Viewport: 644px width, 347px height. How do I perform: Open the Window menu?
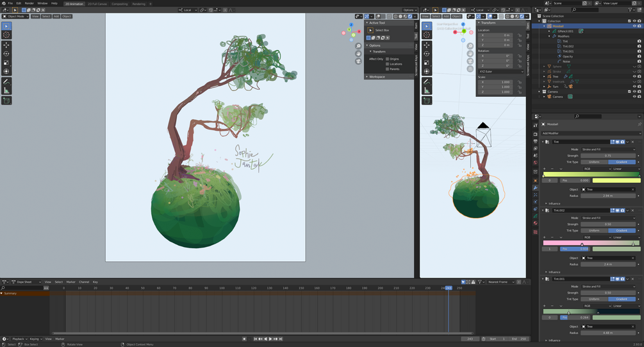(42, 3)
